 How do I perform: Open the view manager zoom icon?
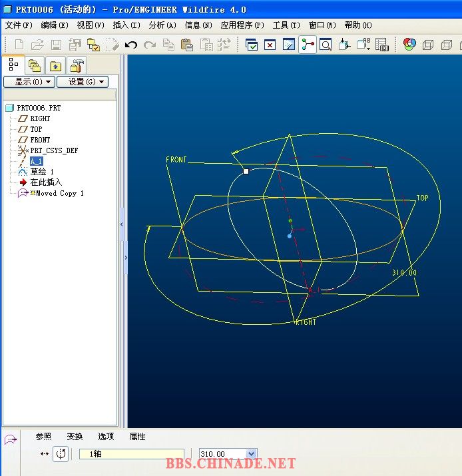tap(326, 45)
